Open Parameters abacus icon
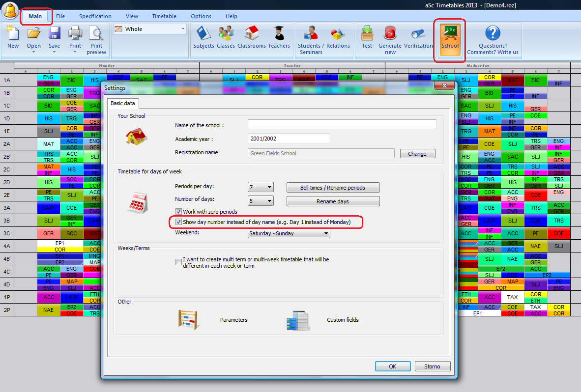This screenshot has width=581, height=392. pyautogui.click(x=188, y=320)
